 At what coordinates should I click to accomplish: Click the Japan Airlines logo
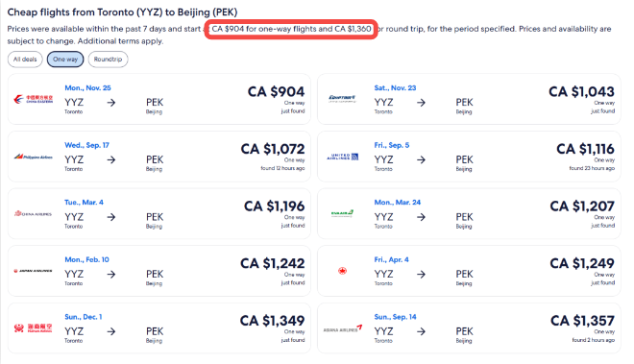(34, 271)
